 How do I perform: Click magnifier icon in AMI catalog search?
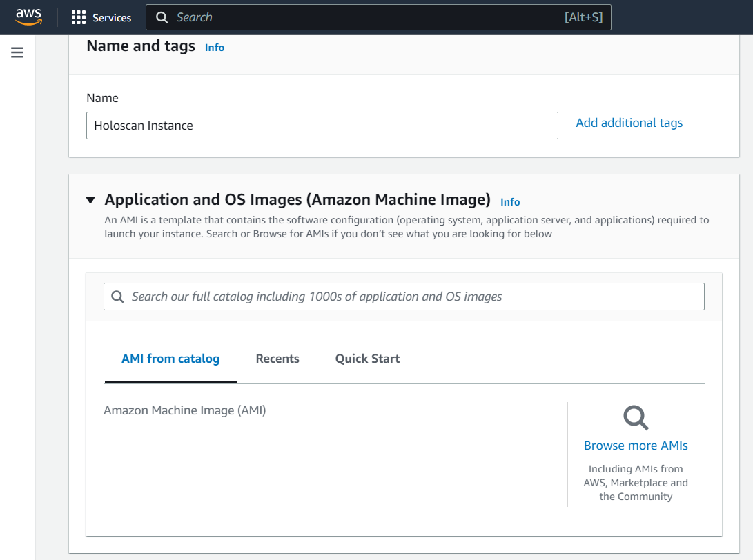[117, 297]
